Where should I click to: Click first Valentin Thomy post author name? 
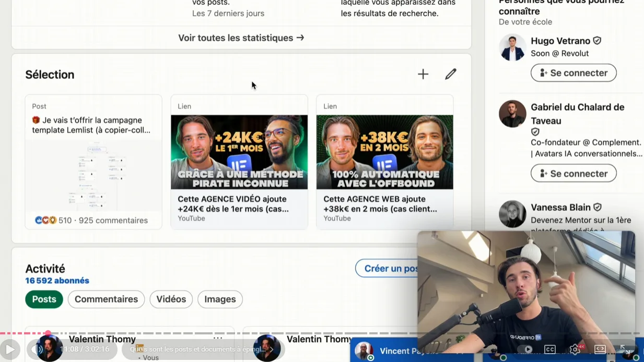point(102,340)
